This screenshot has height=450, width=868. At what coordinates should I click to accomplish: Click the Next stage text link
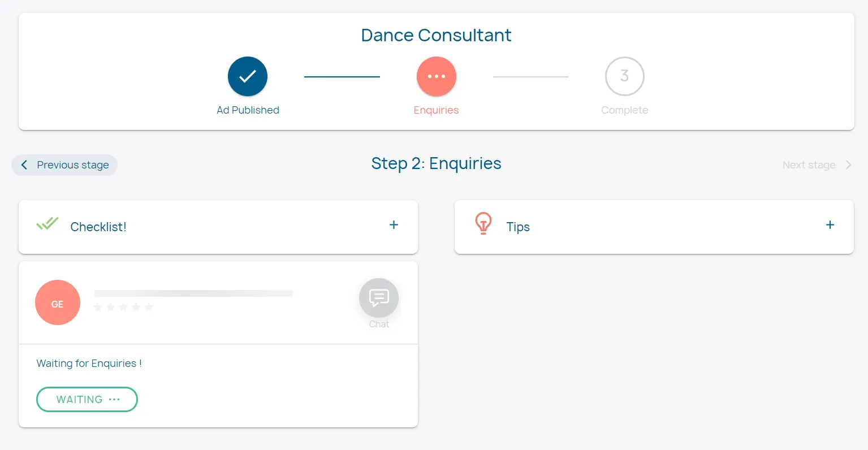coord(809,165)
